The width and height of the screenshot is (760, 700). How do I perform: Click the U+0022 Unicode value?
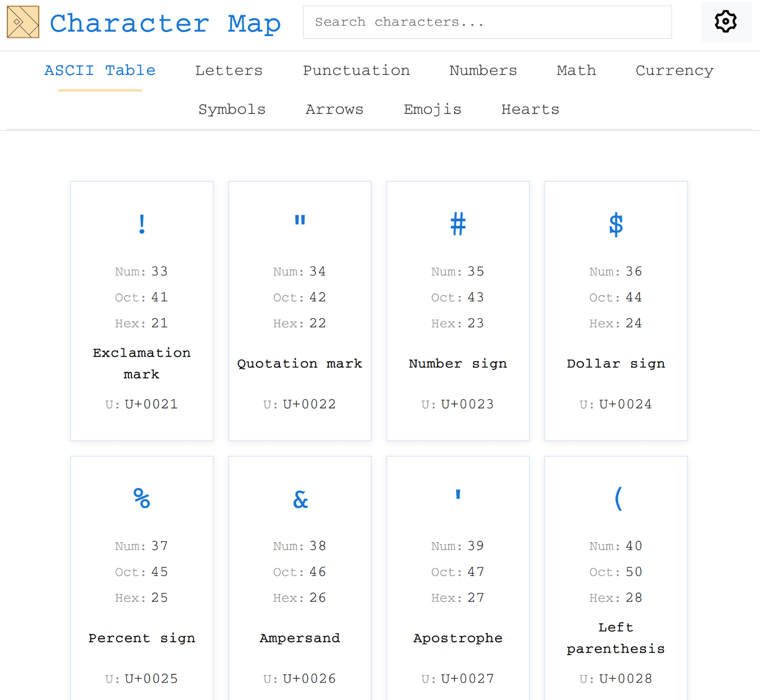(x=309, y=404)
